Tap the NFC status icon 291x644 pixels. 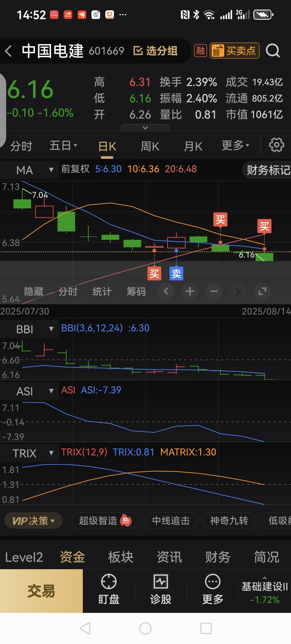point(185,15)
